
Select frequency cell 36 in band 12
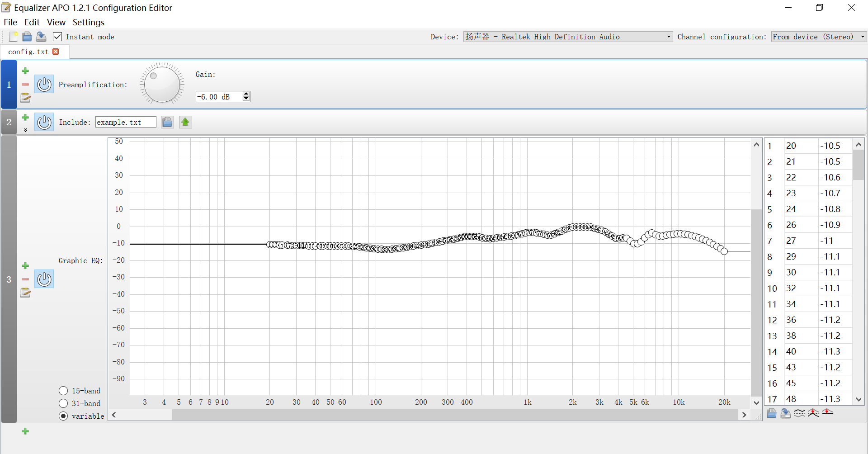click(801, 320)
